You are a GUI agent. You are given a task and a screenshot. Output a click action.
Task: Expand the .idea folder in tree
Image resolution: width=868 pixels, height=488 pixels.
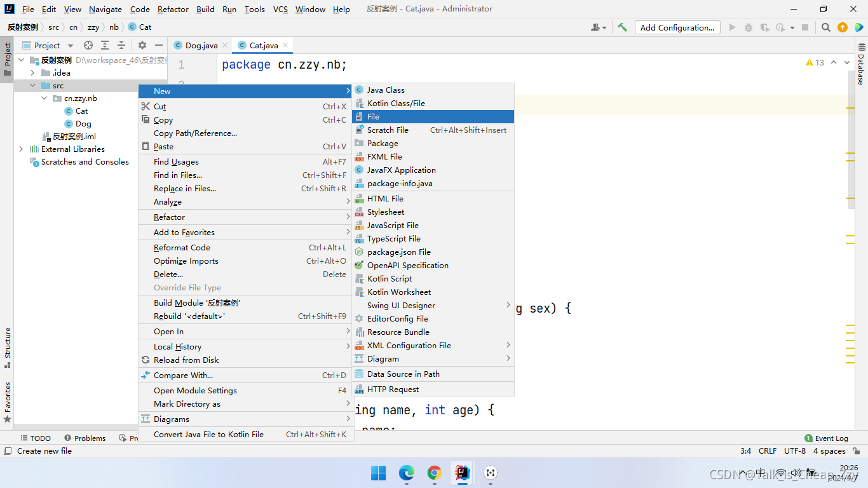33,72
